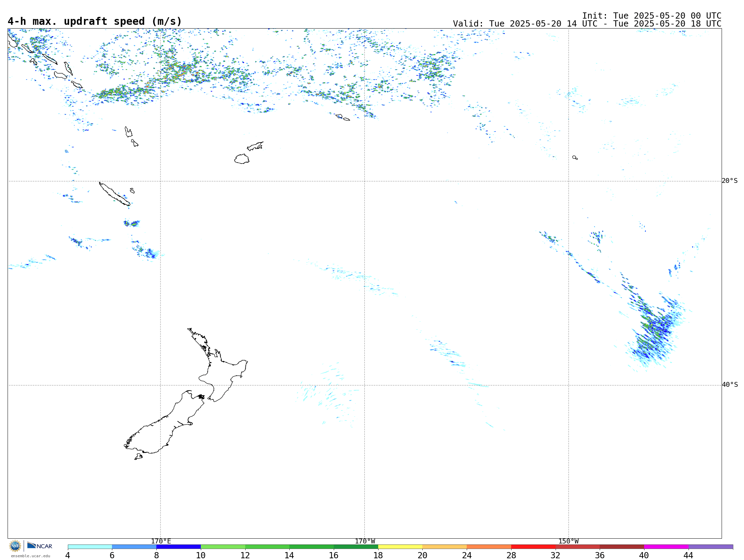Select the magenta 40-44 colorbar swatch

point(666,547)
